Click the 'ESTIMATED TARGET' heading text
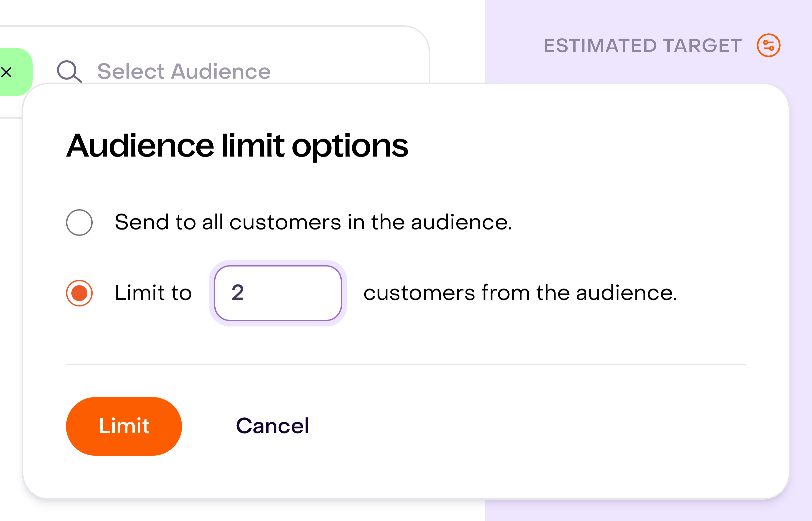812x521 pixels. click(x=642, y=45)
